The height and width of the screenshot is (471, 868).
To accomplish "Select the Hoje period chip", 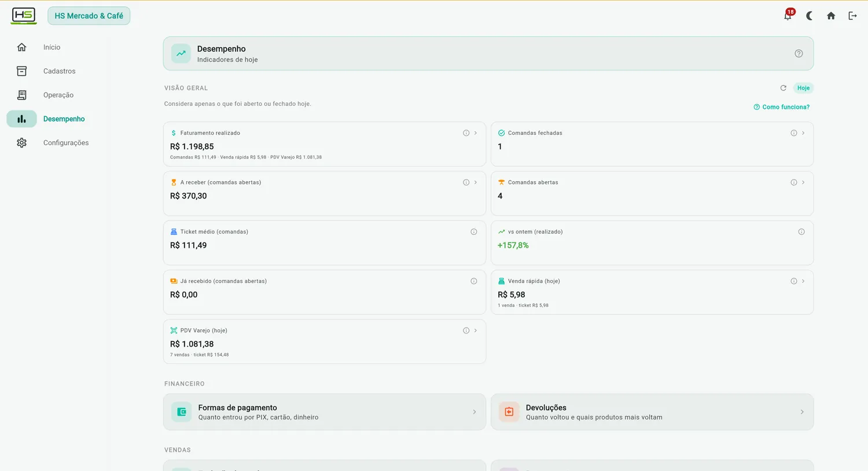I will coord(803,88).
